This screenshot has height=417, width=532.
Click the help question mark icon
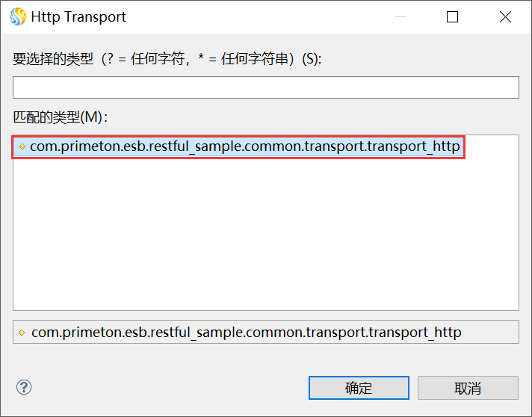coord(24,387)
